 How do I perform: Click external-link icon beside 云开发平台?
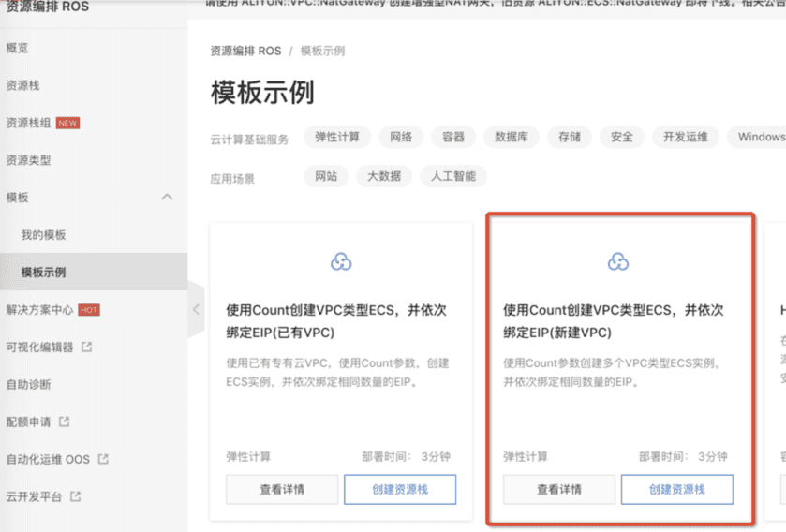[x=75, y=495]
